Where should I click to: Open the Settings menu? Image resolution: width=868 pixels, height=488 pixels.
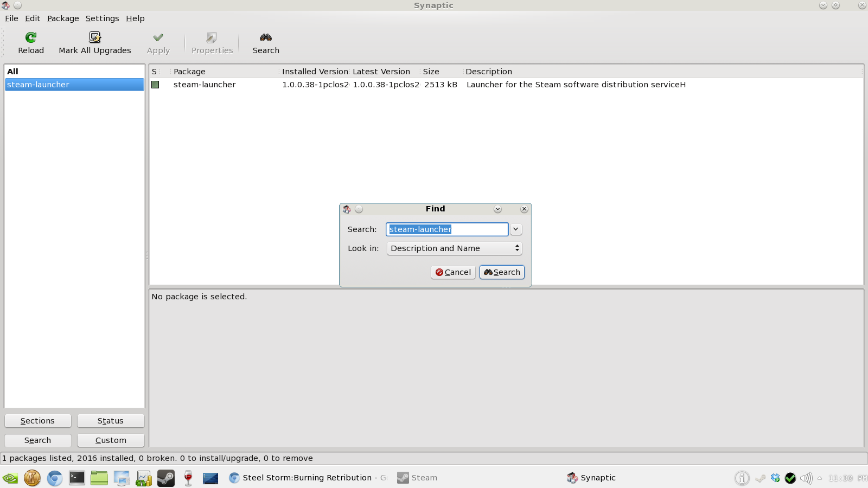[x=102, y=18]
